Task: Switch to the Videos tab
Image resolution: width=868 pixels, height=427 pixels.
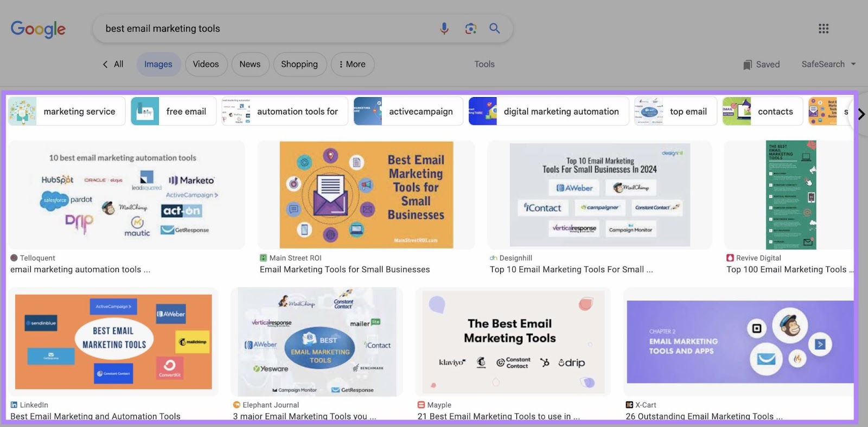Action: click(x=206, y=64)
